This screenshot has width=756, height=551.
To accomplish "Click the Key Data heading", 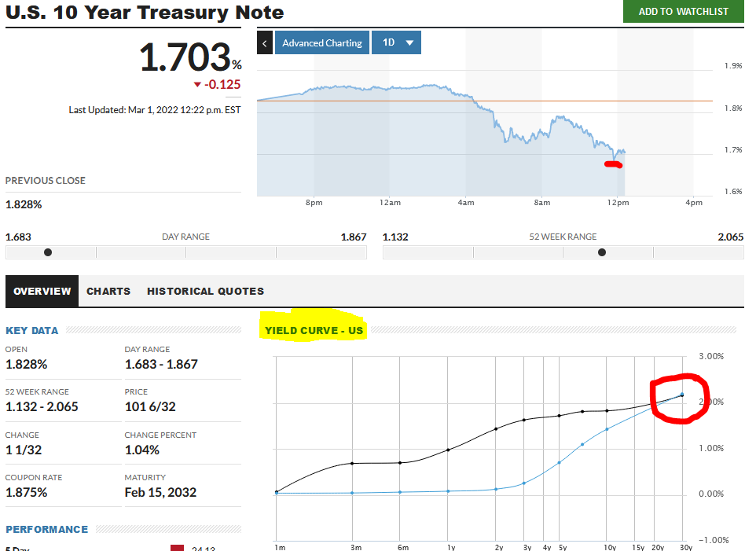I will [31, 331].
